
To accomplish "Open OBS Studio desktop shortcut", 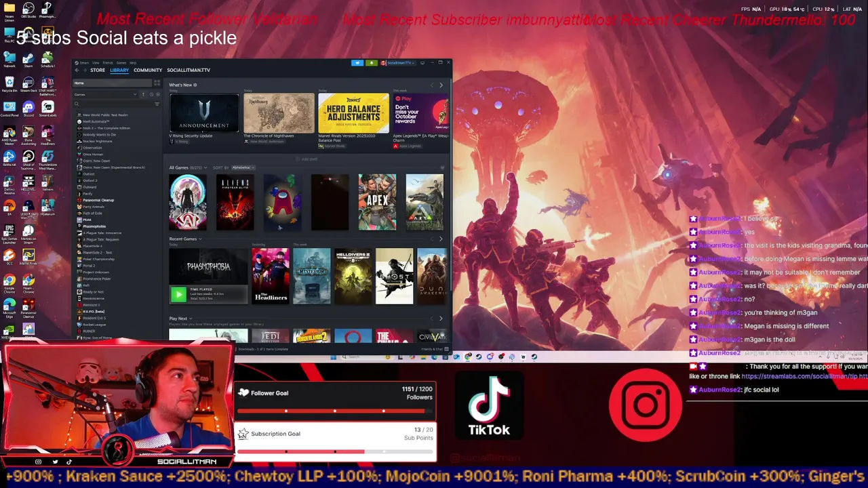I will click(x=28, y=9).
